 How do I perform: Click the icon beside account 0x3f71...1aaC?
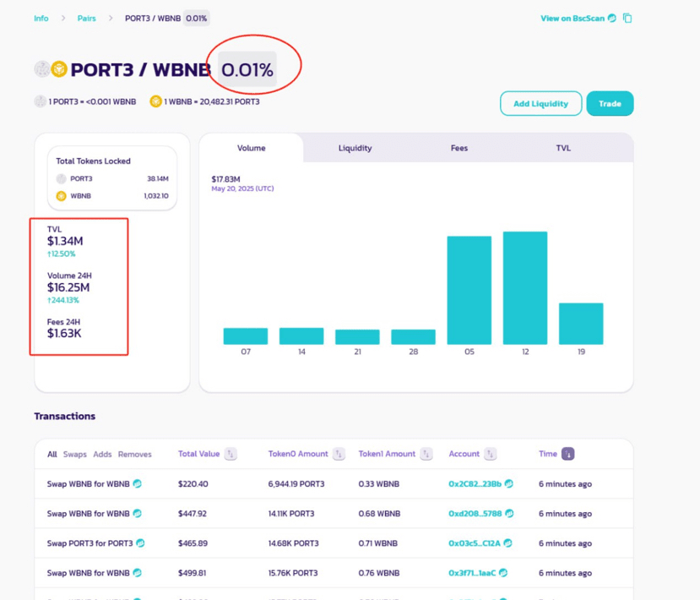click(503, 573)
